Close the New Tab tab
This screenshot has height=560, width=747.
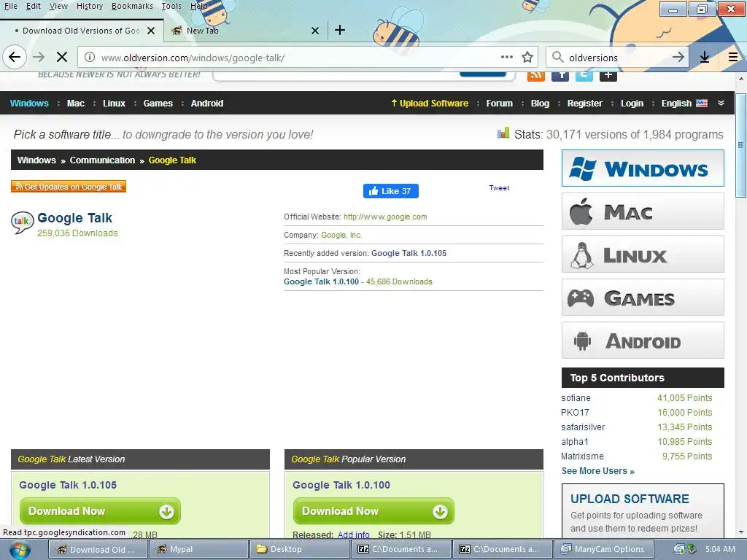(x=315, y=31)
